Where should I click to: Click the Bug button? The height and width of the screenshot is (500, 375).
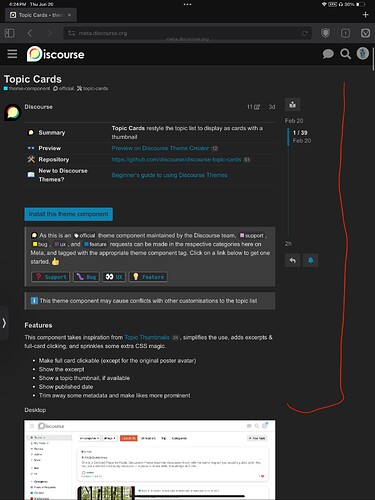(x=86, y=277)
